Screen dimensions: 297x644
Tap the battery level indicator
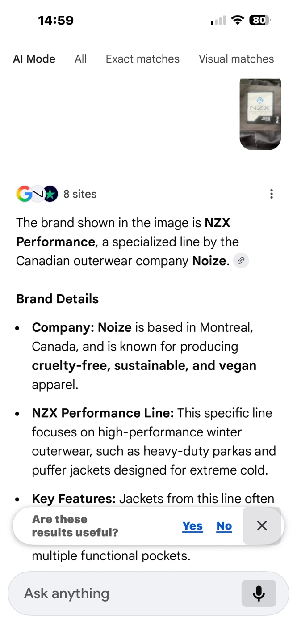260,20
